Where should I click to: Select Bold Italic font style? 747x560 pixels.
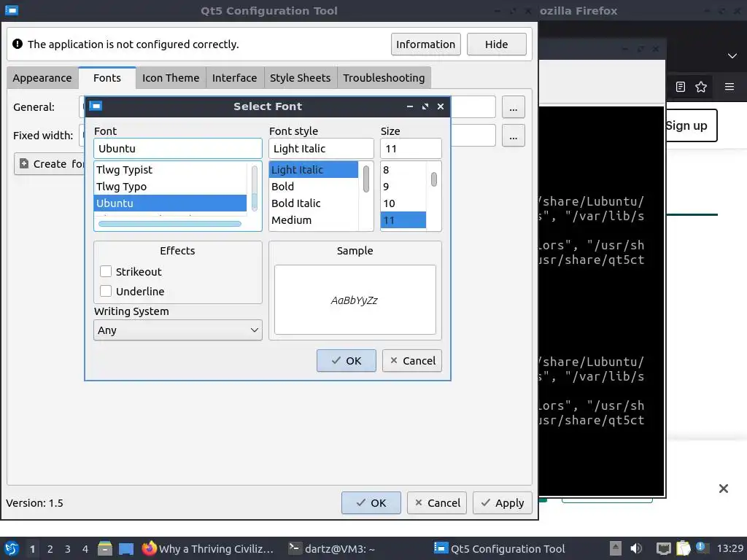coord(314,203)
